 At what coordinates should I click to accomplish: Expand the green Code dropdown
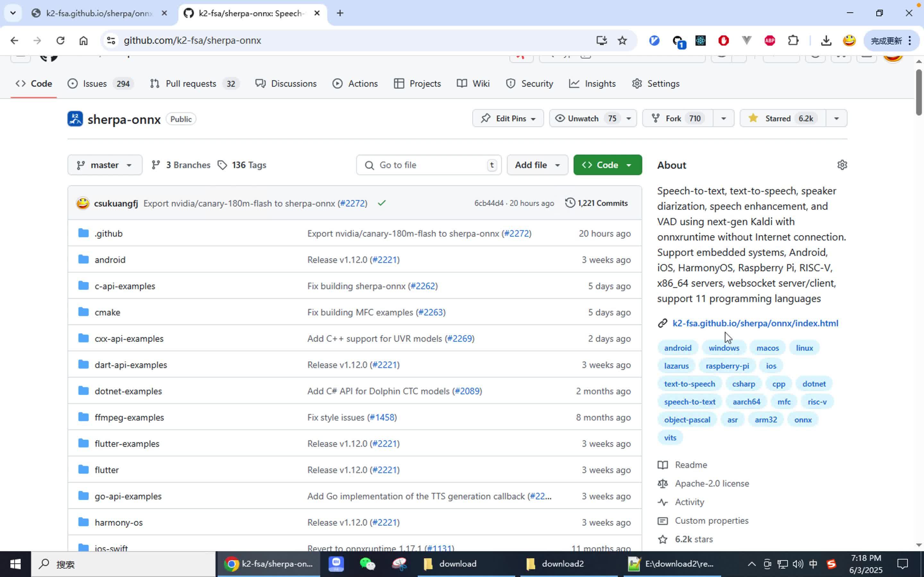pos(607,165)
